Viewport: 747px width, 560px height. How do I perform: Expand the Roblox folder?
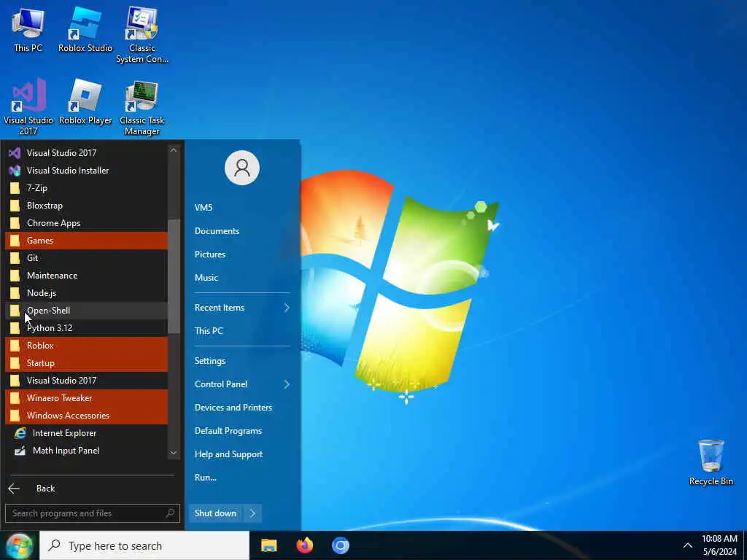click(x=86, y=345)
